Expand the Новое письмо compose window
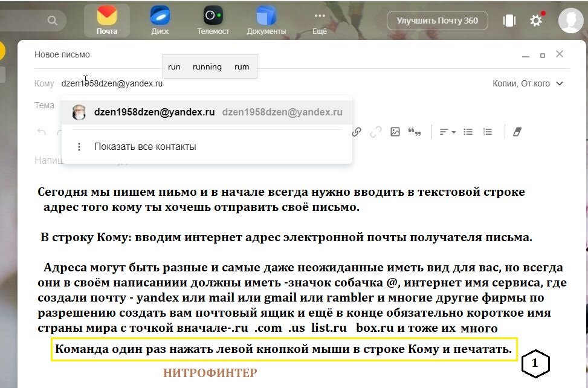Image resolution: width=588 pixels, height=388 pixels. 542,56
